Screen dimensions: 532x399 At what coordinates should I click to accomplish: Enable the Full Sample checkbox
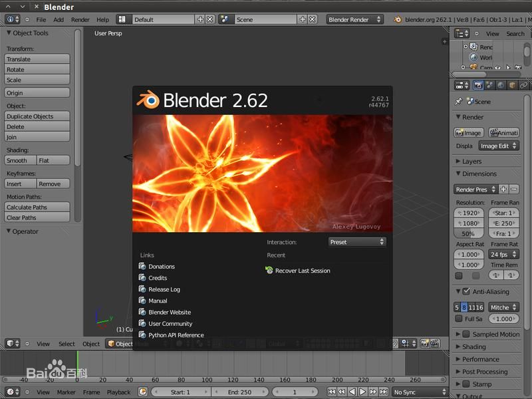(x=459, y=319)
